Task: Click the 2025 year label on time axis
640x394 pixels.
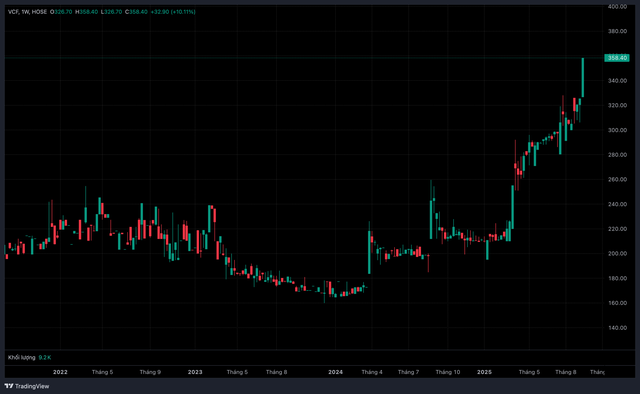Action: click(484, 372)
